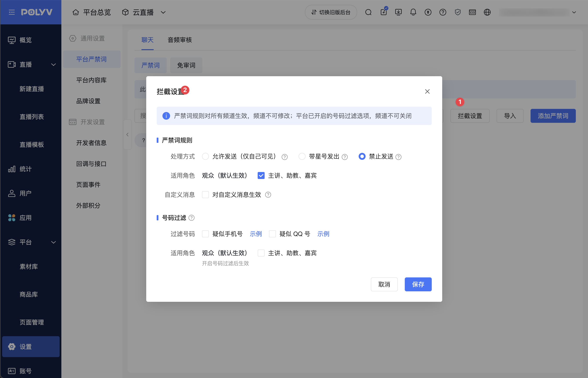This screenshot has height=378, width=588.
Task: Open developer code window icon in header
Action: pos(472,12)
